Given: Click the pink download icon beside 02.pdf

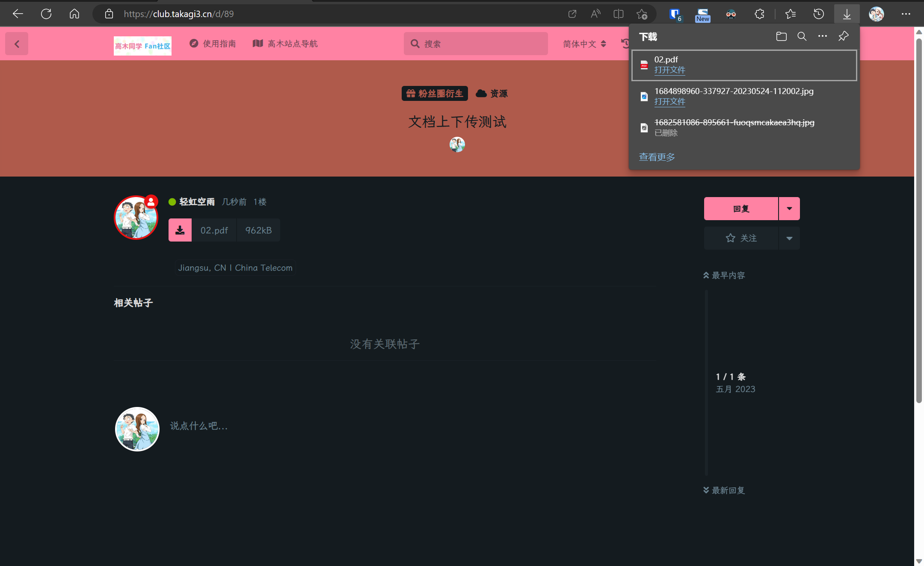Looking at the screenshot, I should pos(180,230).
